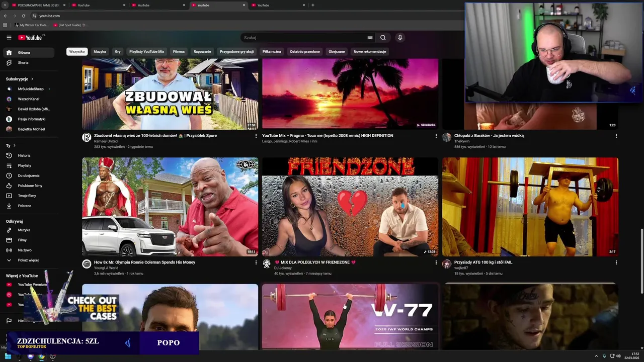Open the browser apps grid in bookmarks bar
The height and width of the screenshot is (362, 644).
click(5, 25)
